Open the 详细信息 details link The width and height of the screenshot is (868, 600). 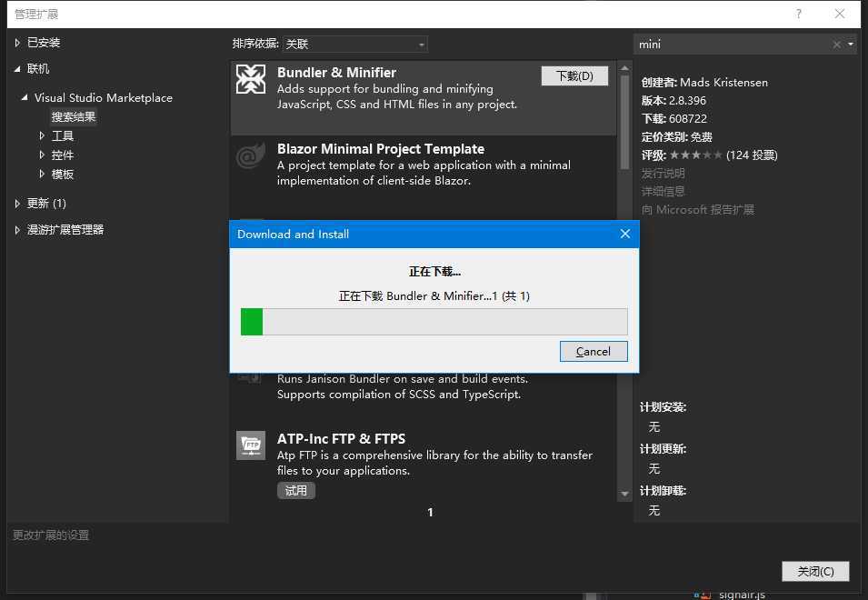coord(663,192)
